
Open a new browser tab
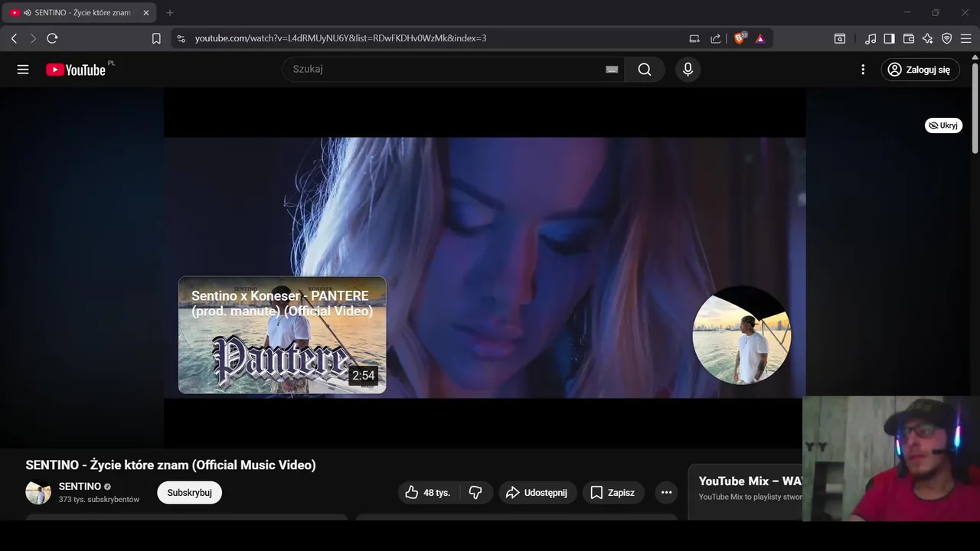tap(170, 13)
